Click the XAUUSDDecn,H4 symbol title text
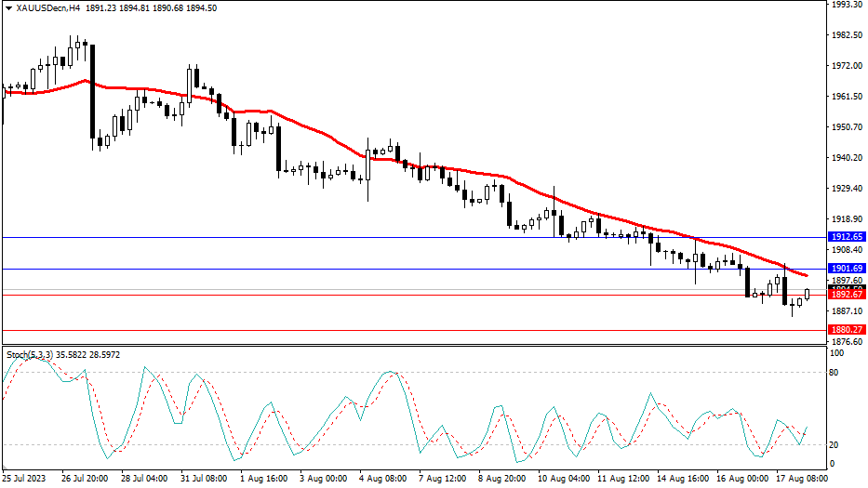 (x=50, y=8)
